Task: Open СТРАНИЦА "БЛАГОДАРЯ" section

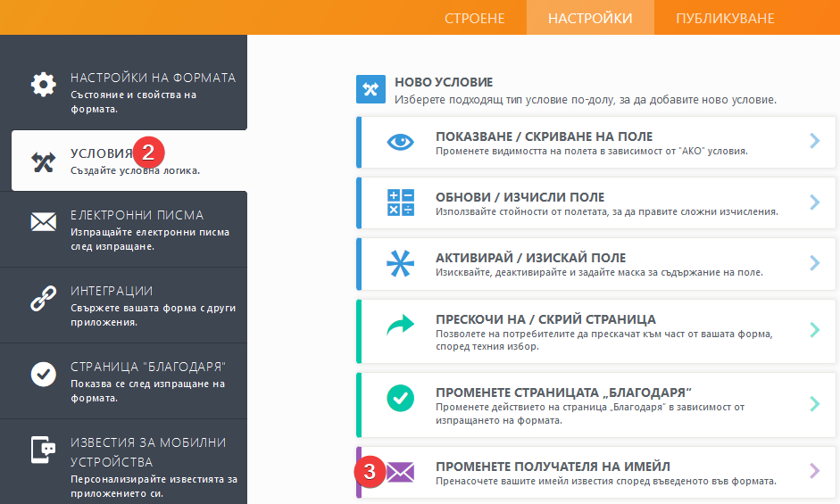Action: pos(124,382)
